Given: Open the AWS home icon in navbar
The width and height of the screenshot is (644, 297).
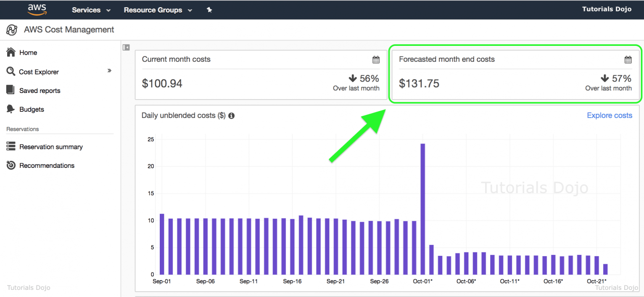Looking at the screenshot, I should [x=37, y=9].
